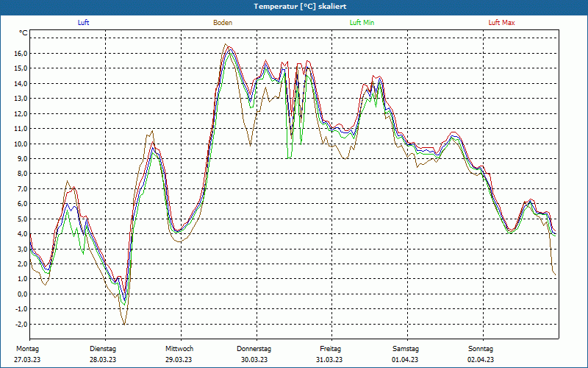This screenshot has height=368, width=588.
Task: Click the "Freitag" day label
Action: [330, 349]
